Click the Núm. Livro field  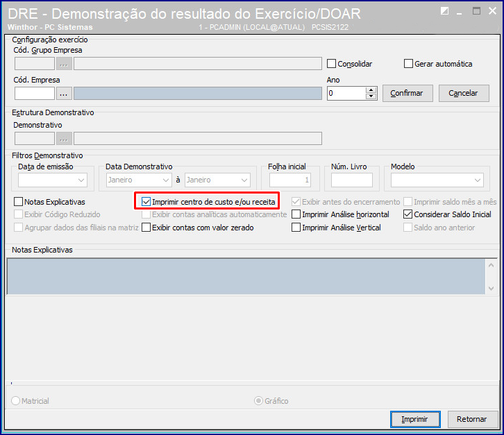coord(352,180)
